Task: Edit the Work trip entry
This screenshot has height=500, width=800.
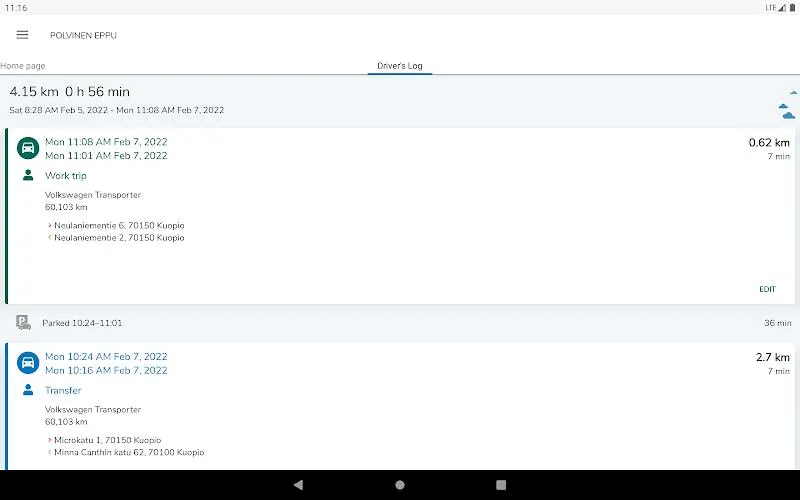Action: click(767, 289)
